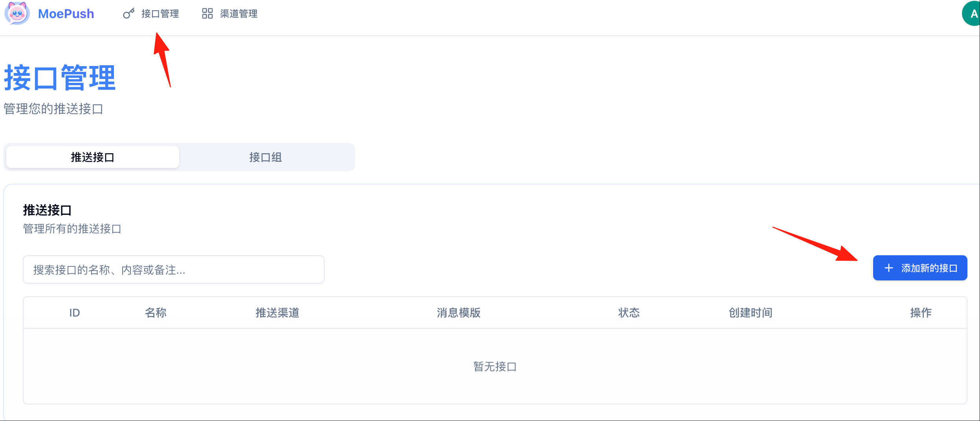Click the 暂无接口 empty-state text
Screen dimensions: 980x421
click(x=495, y=366)
